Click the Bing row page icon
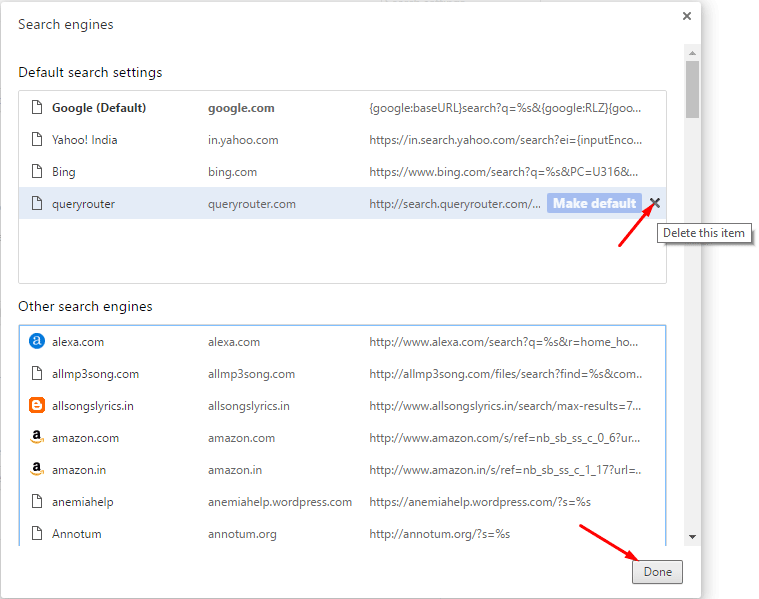The height and width of the screenshot is (599, 759). [x=37, y=171]
